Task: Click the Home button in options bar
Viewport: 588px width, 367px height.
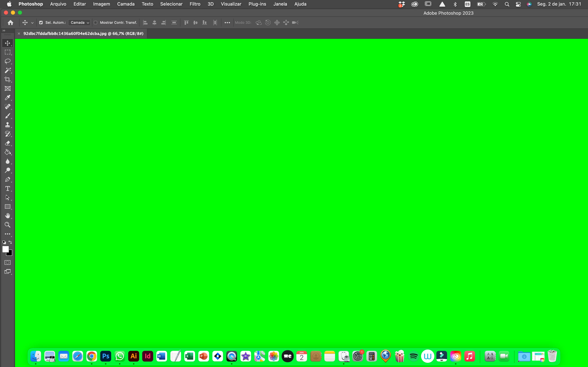Action: 10,23
